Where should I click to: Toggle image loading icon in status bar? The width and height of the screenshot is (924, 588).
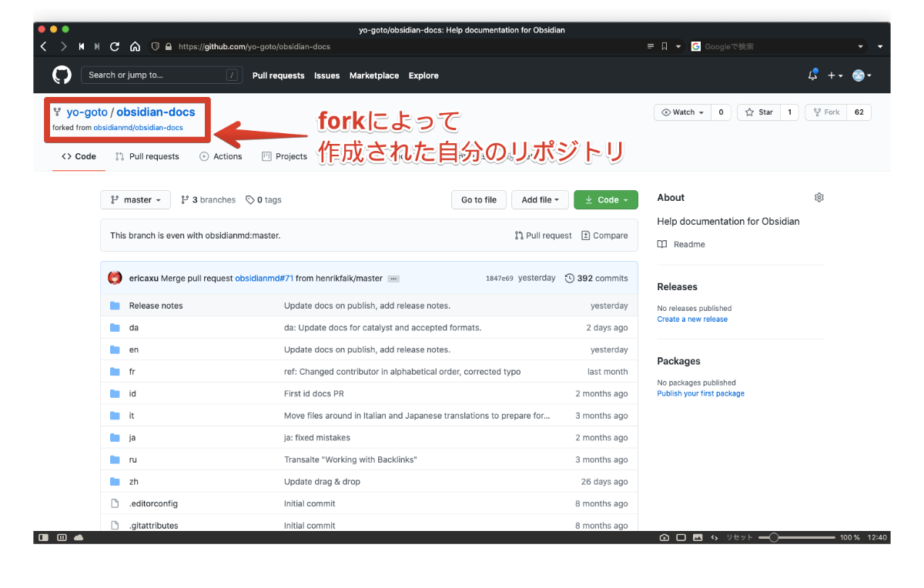click(x=698, y=537)
